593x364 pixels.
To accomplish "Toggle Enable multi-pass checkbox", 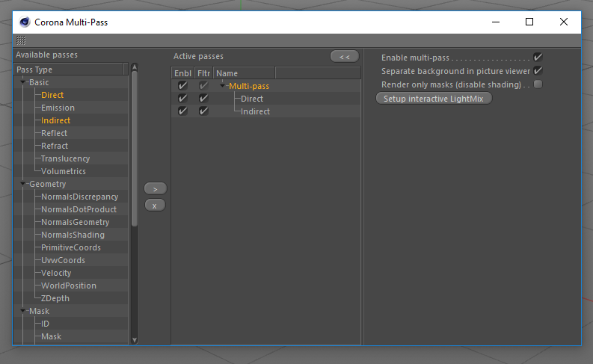I will tap(538, 58).
